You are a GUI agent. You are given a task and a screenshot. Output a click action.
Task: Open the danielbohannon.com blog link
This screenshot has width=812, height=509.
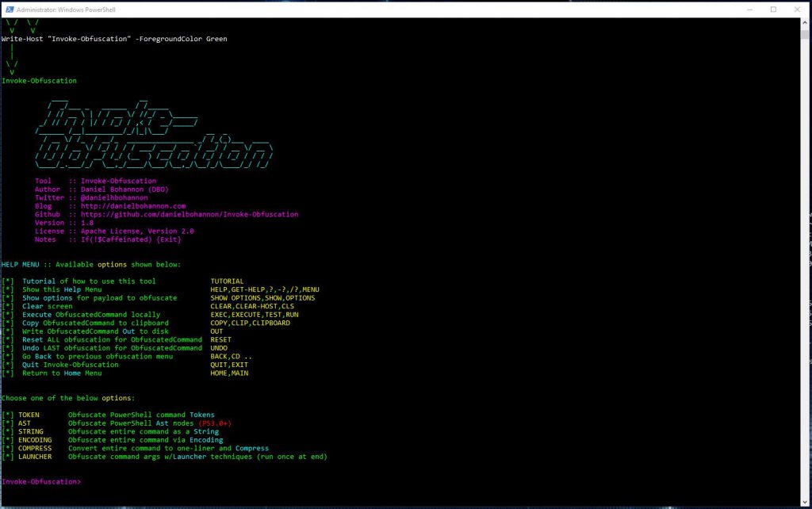tap(131, 205)
